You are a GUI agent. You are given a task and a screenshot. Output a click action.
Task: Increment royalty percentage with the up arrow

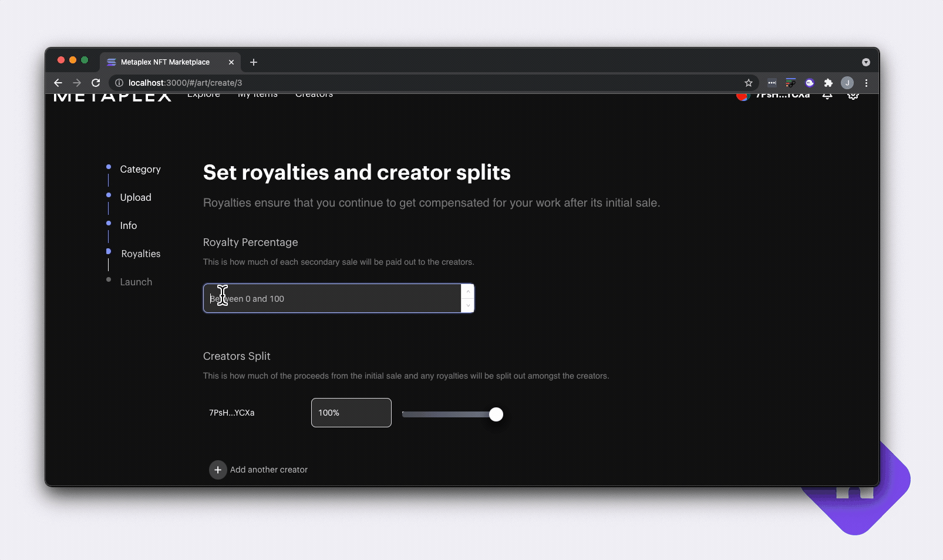[467, 291]
